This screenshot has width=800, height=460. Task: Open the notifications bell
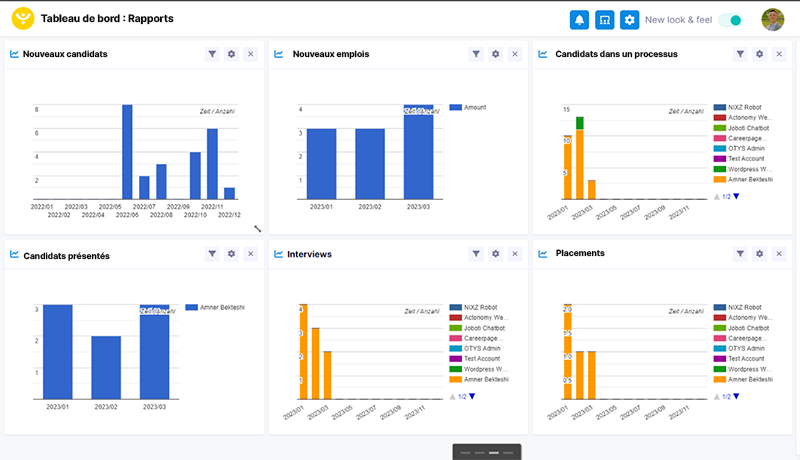pyautogui.click(x=579, y=20)
